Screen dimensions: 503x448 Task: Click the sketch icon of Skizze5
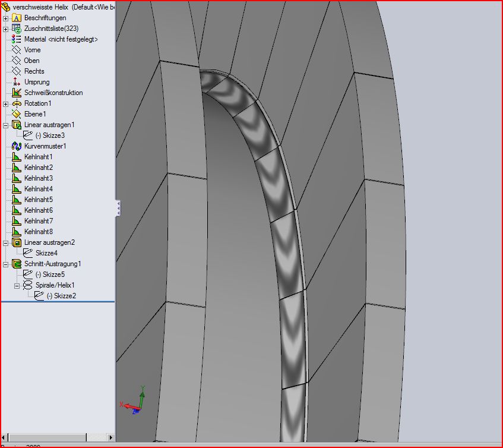[28, 275]
